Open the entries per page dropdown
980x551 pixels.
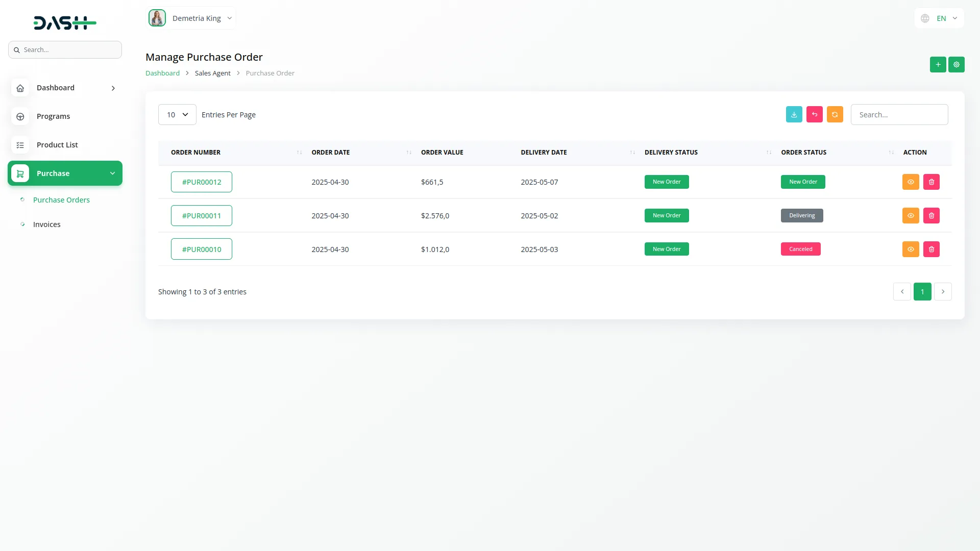coord(177,115)
